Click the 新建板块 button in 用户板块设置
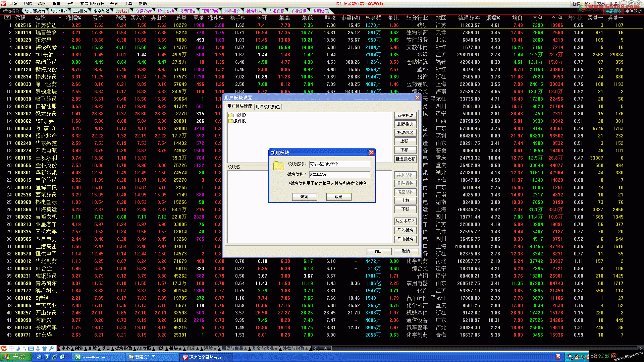This screenshot has height=362, width=644. coord(405,115)
